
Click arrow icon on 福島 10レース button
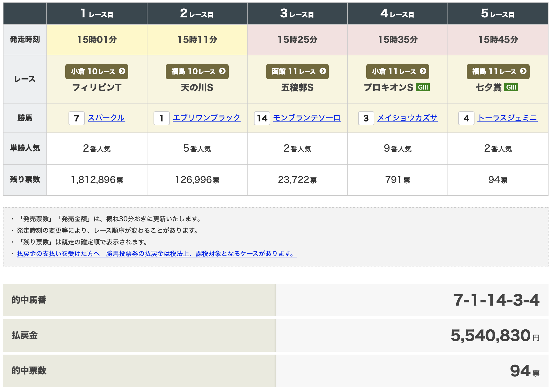222,71
